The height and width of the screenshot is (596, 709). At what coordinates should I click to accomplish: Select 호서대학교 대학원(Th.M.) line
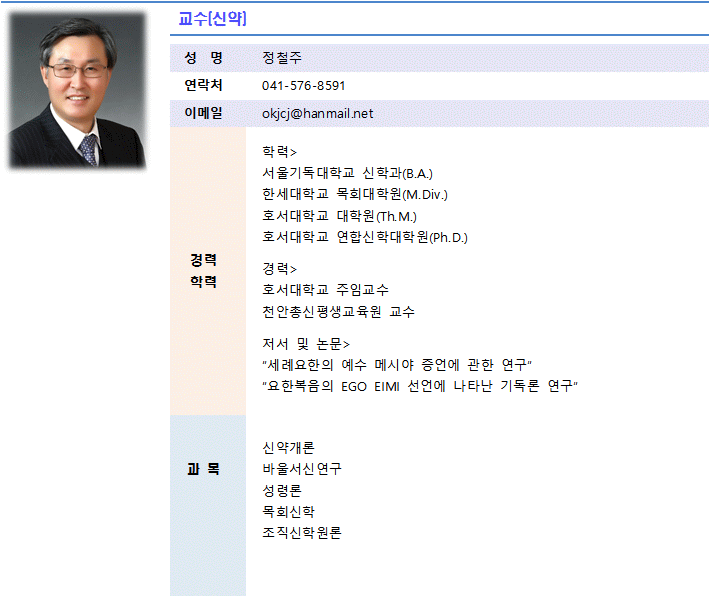pyautogui.click(x=340, y=216)
